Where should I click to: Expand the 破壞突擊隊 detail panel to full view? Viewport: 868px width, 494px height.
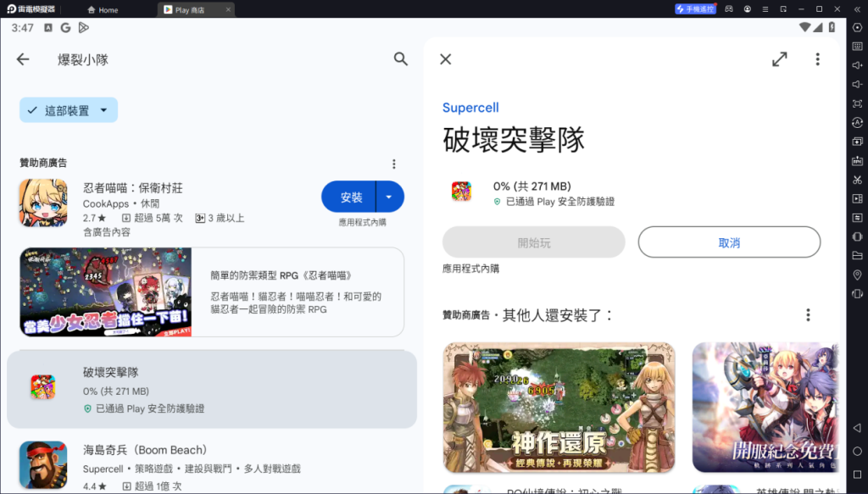point(780,59)
